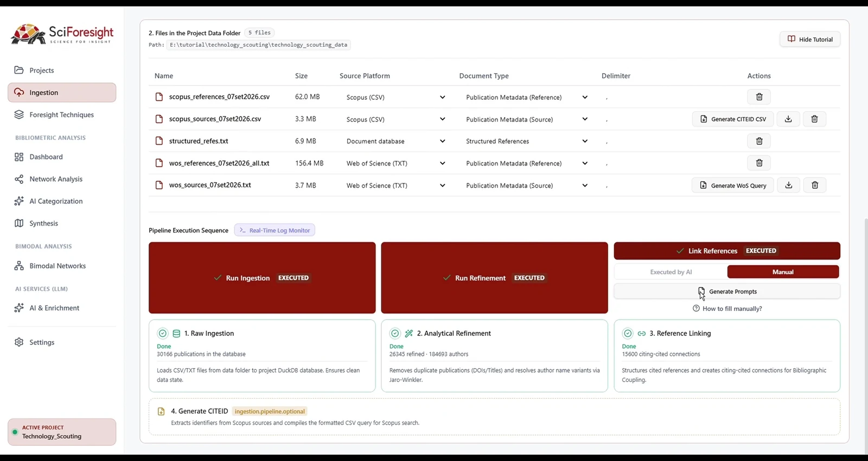Open the Dashboard section
Viewport: 868px width, 461px height.
(x=62, y=157)
